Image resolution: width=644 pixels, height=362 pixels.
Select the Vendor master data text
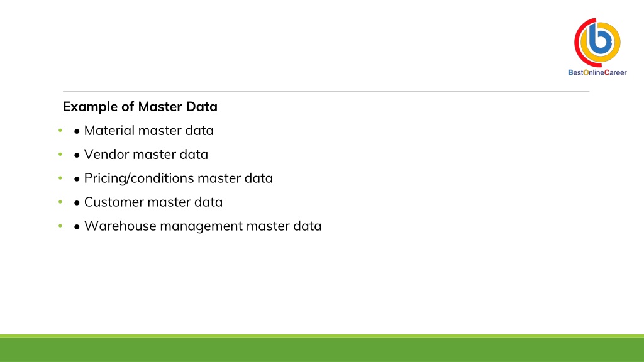pyautogui.click(x=146, y=155)
